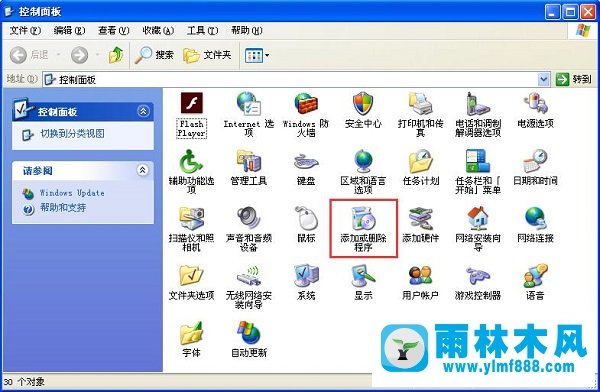Open 系统 computer icon
The height and width of the screenshot is (392, 600).
tap(306, 282)
